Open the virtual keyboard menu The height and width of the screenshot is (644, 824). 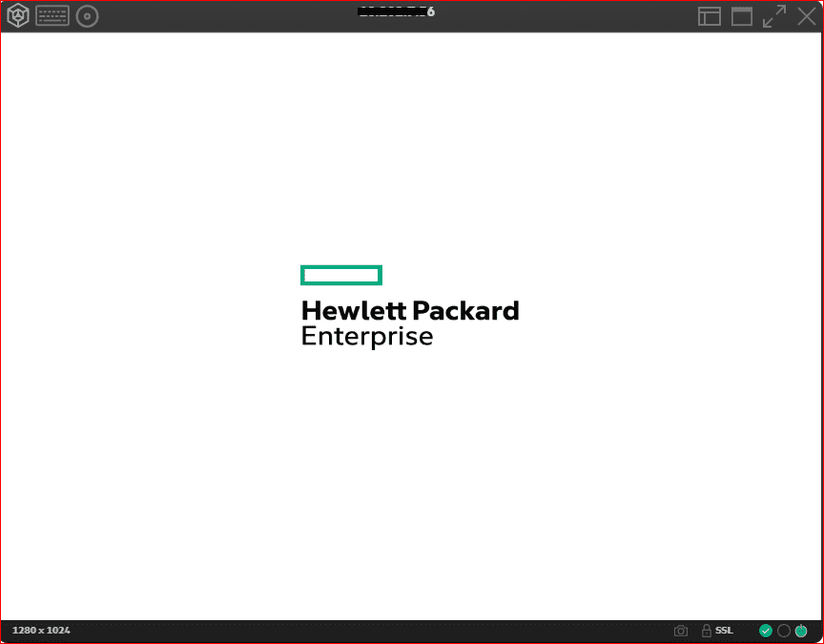point(52,16)
